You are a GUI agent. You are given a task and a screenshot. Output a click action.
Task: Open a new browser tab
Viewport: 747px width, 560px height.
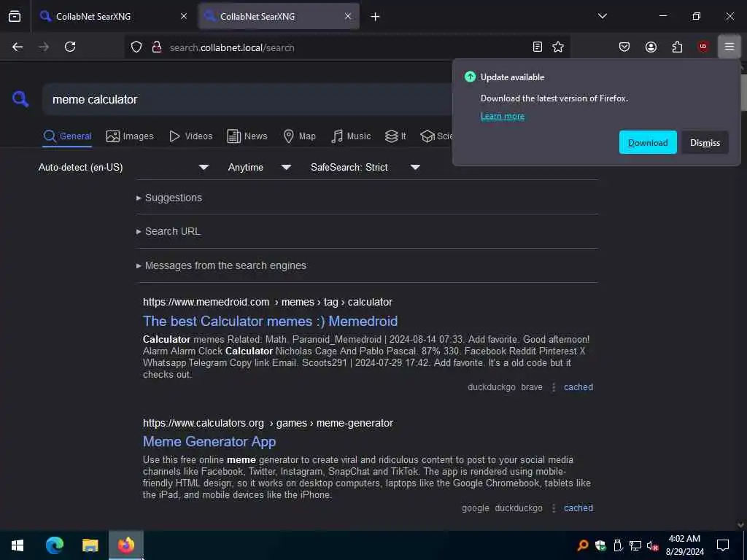coord(376,17)
